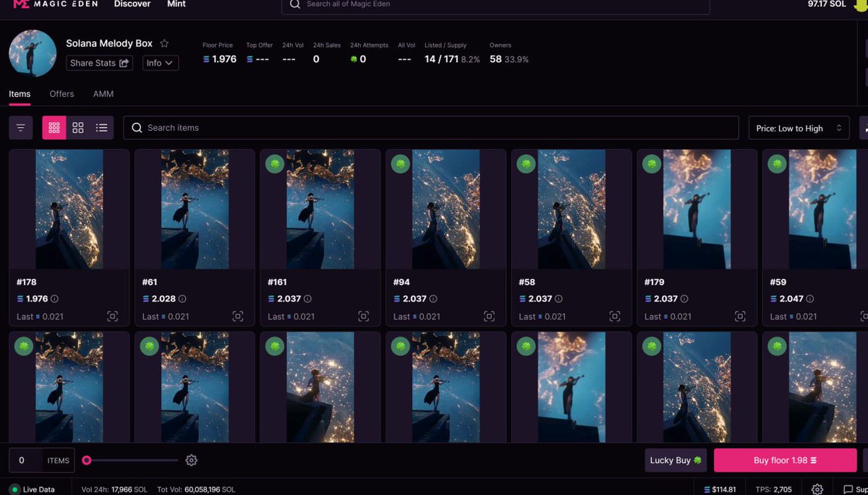Open the bottom status bar settings gear

(x=817, y=489)
